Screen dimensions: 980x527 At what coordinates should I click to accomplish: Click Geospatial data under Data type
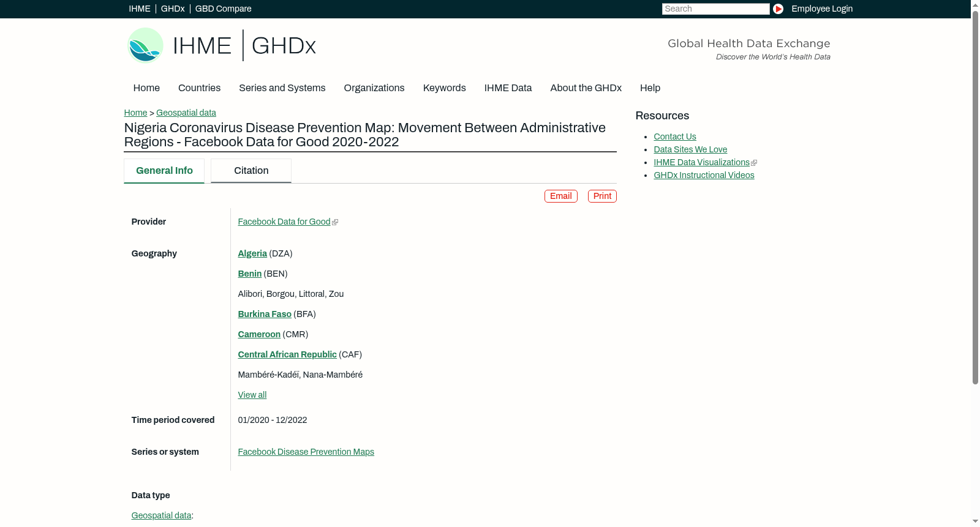tap(161, 515)
